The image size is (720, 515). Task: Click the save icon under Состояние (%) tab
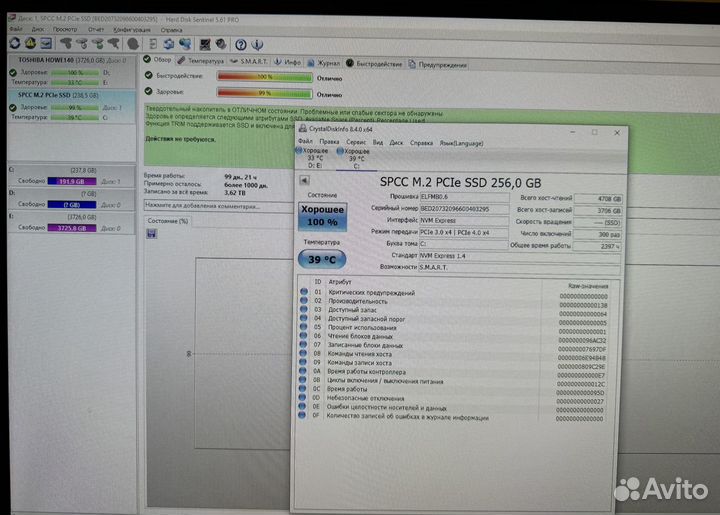tap(151, 234)
